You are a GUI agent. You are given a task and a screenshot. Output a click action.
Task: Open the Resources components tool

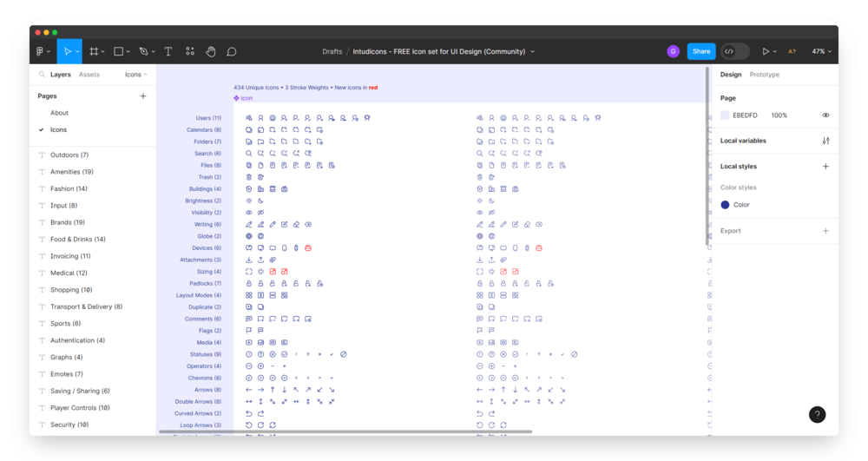(190, 51)
